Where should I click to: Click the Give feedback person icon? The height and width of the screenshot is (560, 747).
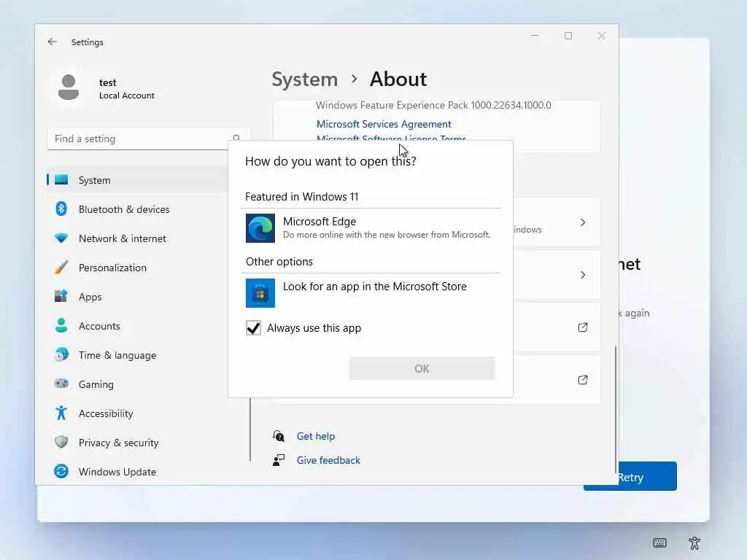(279, 460)
